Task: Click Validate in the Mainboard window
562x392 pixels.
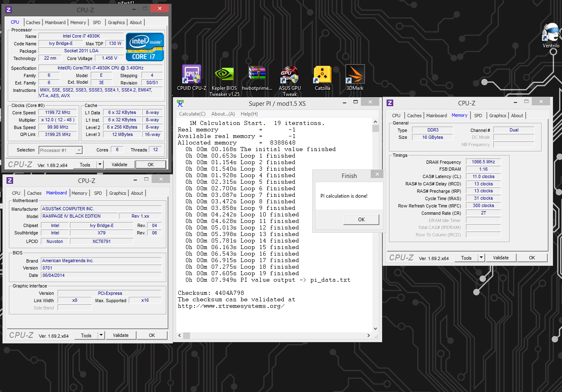Action: pos(121,335)
